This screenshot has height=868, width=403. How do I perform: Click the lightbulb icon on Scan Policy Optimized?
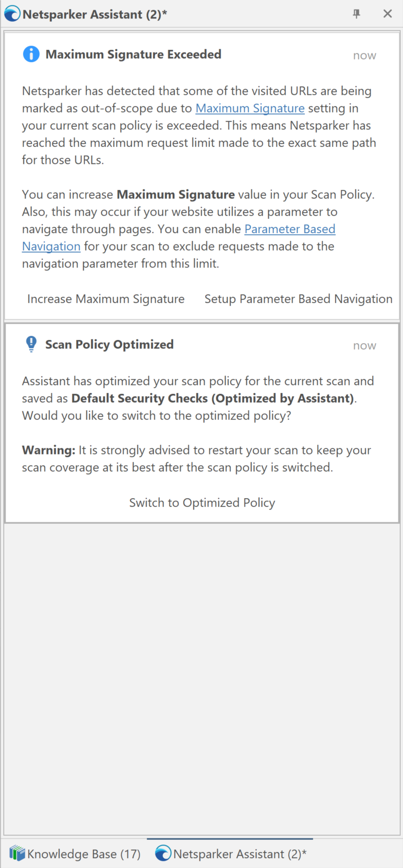(31, 344)
